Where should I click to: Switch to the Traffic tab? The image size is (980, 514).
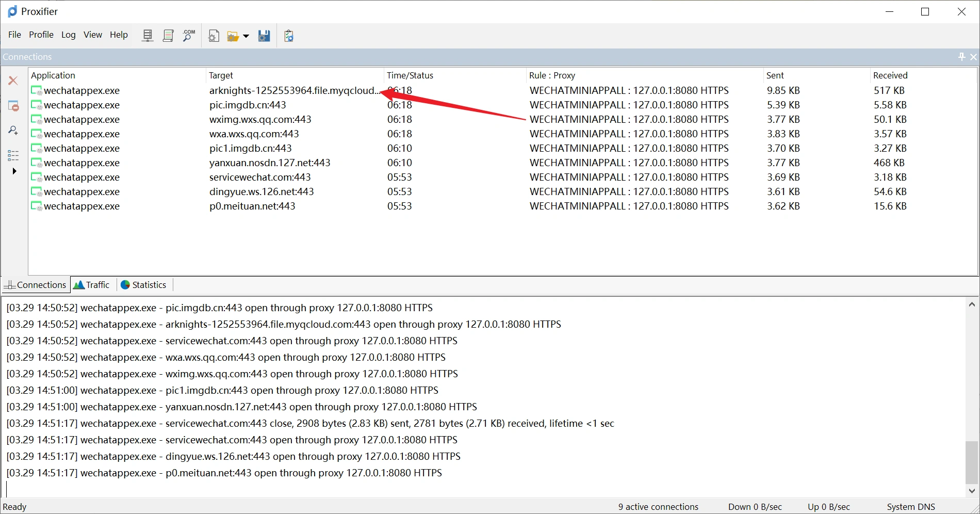point(92,285)
